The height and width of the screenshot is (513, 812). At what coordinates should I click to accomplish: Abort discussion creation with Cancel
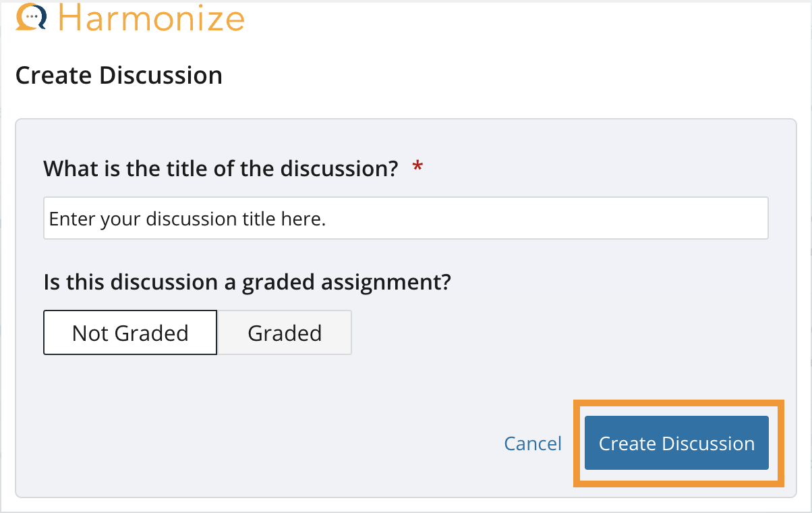[533, 443]
